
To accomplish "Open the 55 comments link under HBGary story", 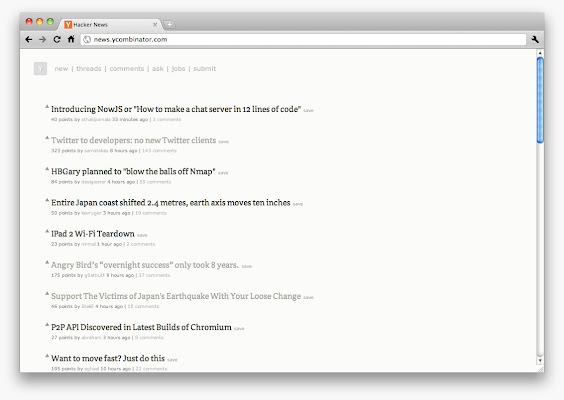I will 155,182.
